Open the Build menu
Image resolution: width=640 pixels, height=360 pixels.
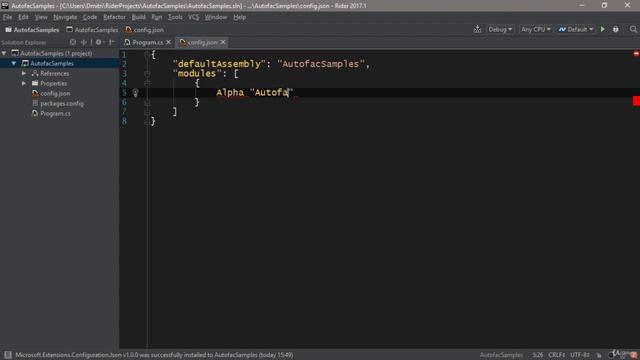pyautogui.click(x=138, y=17)
